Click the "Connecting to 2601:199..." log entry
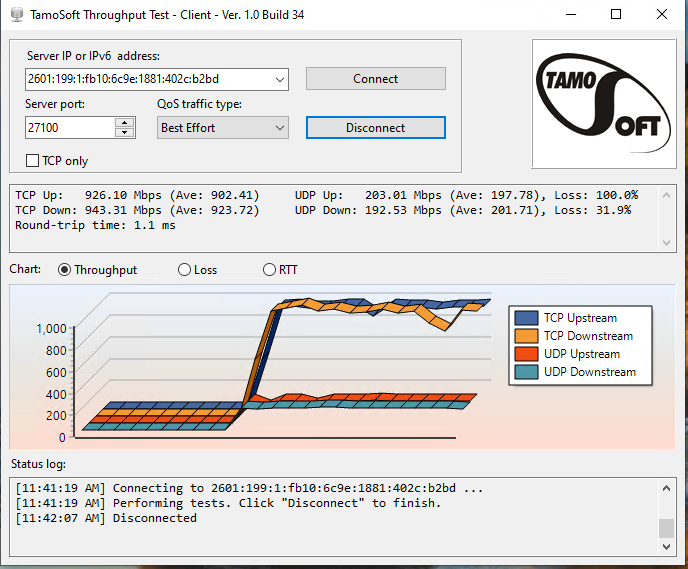 tap(249, 488)
